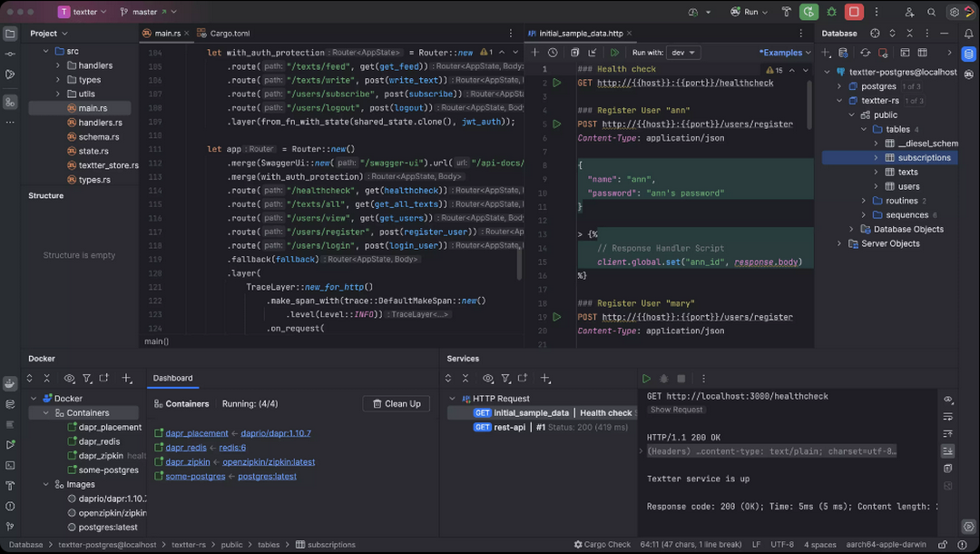Open the 'Run with: dev' environment dropdown

[683, 53]
